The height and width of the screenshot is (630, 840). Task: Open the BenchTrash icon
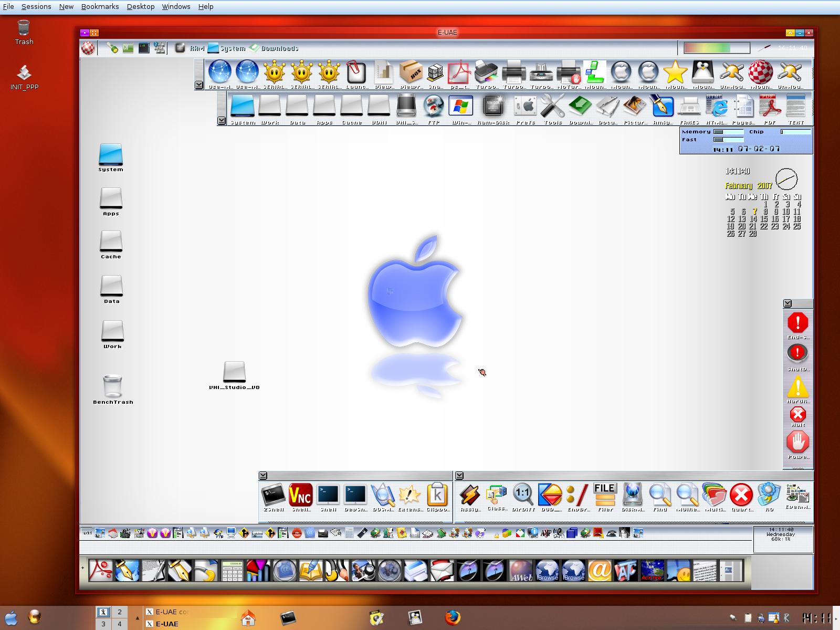pyautogui.click(x=113, y=389)
